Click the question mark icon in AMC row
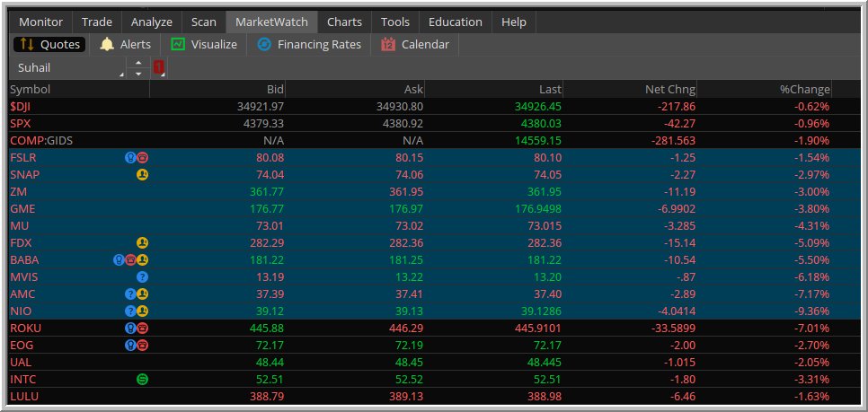 [130, 294]
